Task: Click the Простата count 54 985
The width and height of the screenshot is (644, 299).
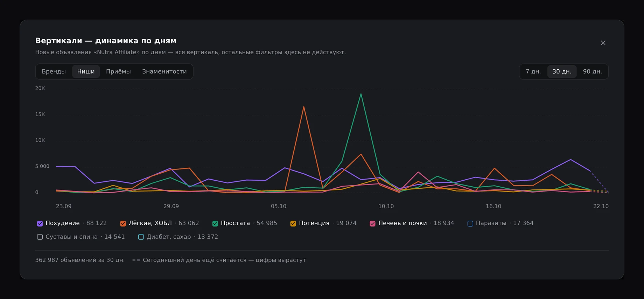Action: point(267,223)
